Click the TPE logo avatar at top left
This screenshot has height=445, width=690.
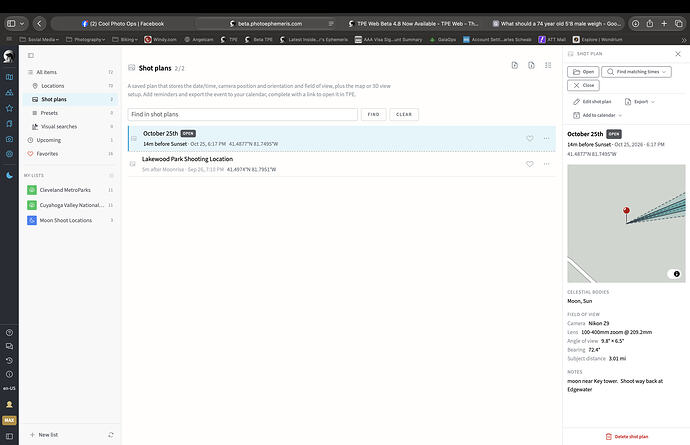[9, 56]
